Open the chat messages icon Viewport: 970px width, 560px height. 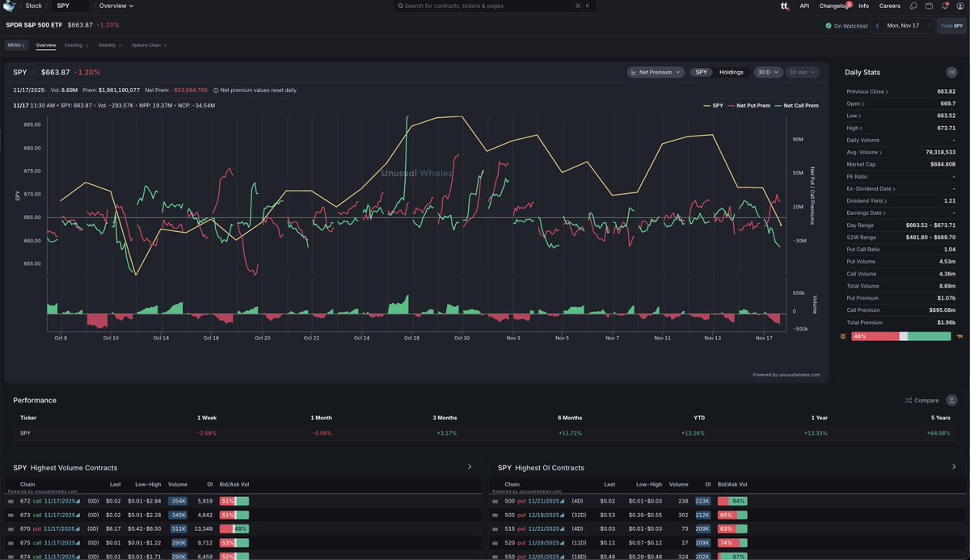point(913,6)
